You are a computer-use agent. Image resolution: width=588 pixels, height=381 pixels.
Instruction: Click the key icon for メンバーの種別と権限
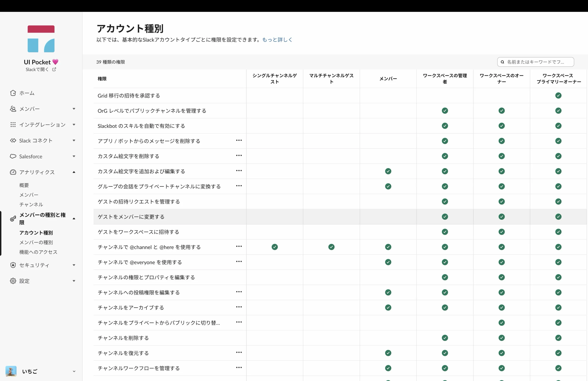pyautogui.click(x=13, y=219)
